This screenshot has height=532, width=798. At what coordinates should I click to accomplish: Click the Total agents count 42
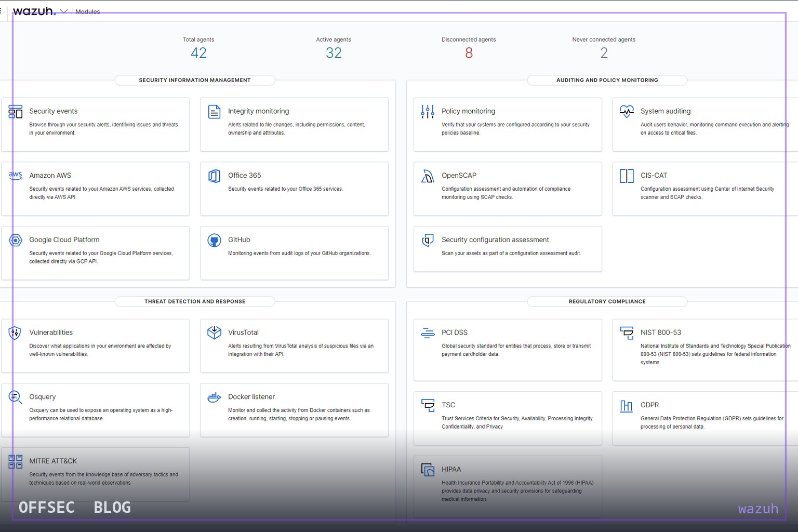(198, 52)
